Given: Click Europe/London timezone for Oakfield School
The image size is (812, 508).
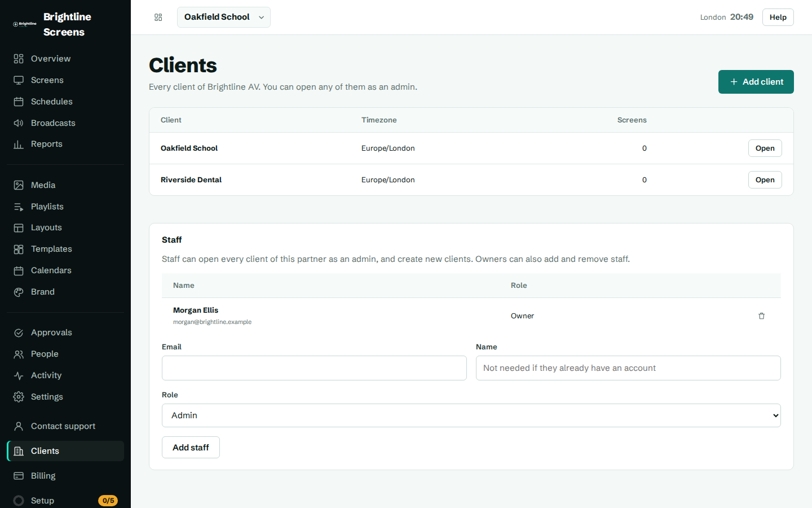Looking at the screenshot, I should click(388, 148).
